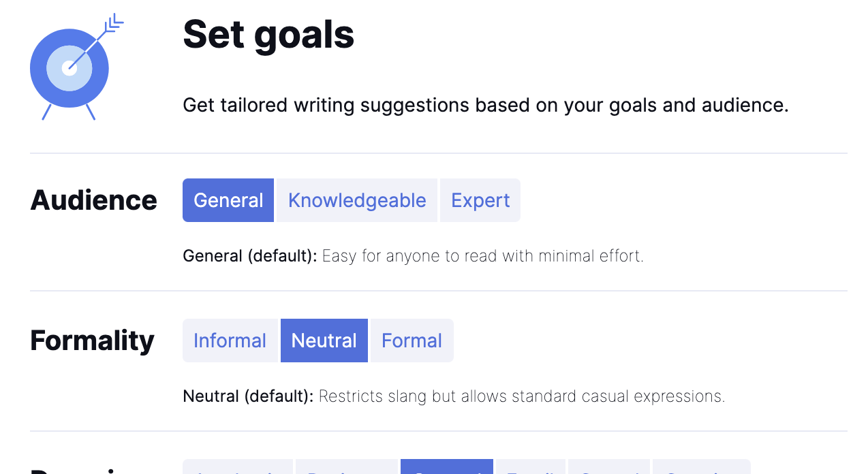Screen dimensions: 868x474
Task: Click the target and arrow goals icon
Action: pos(76,67)
